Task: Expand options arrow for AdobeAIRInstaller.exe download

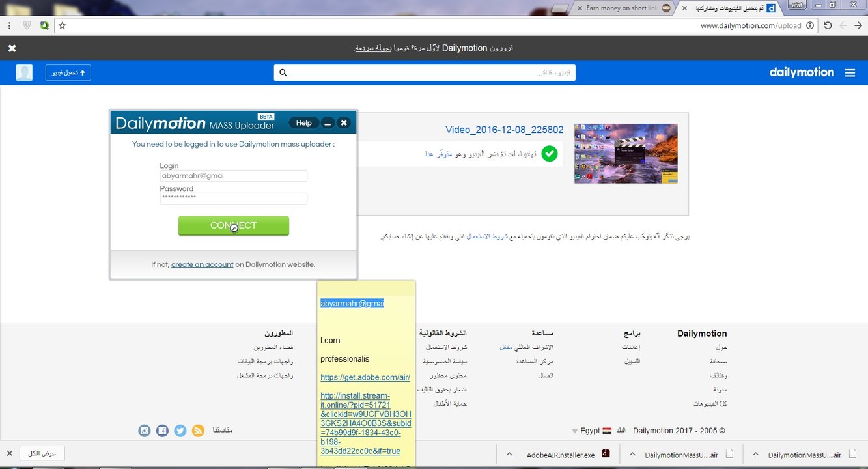Action: click(509, 455)
